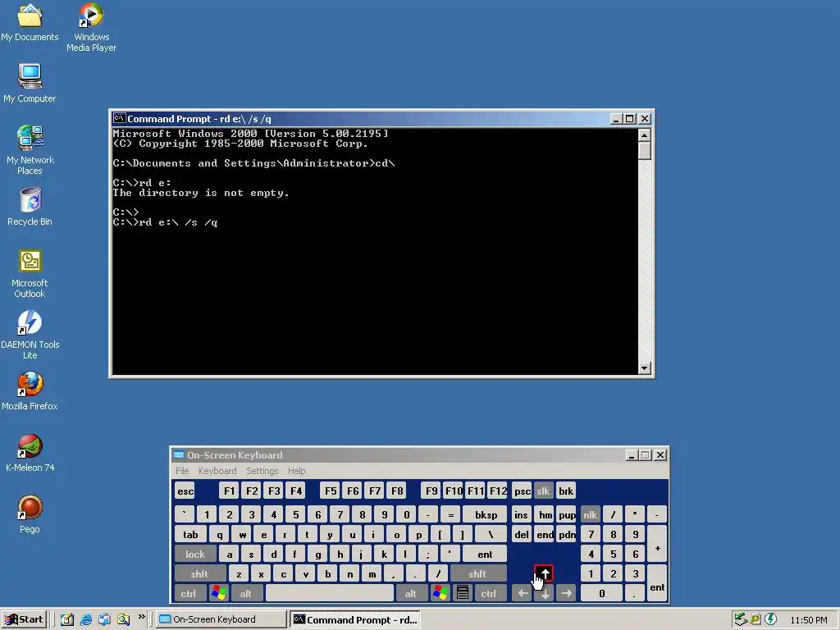Toggle the right shft key
840x630 pixels.
pyautogui.click(x=477, y=573)
